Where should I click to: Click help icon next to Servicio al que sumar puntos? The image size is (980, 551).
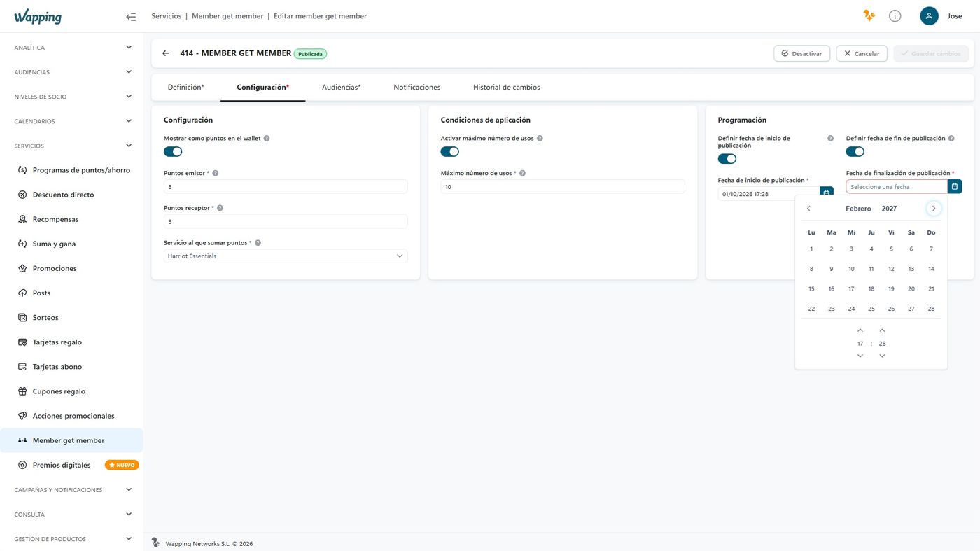coord(258,243)
